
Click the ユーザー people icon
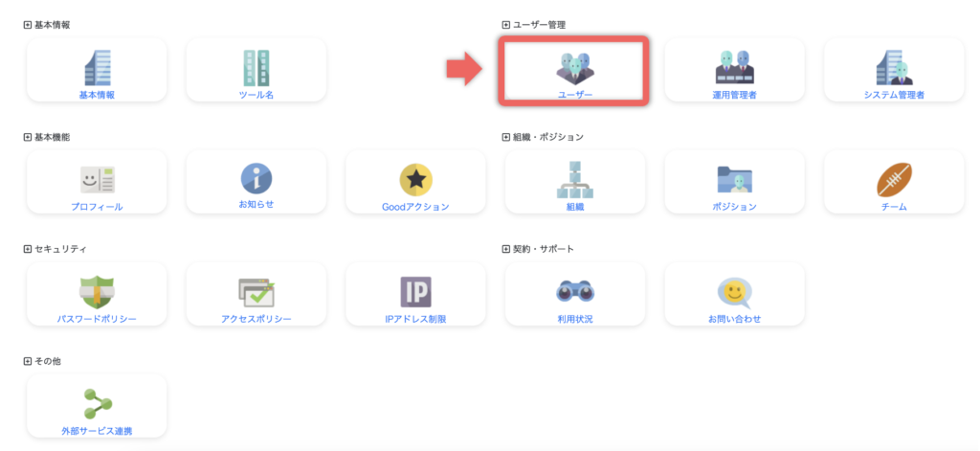tap(574, 67)
